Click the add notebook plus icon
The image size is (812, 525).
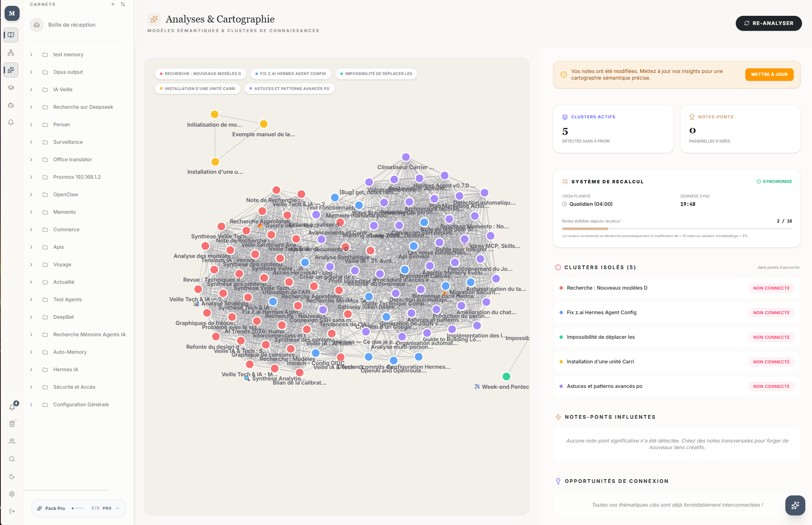[113, 4]
